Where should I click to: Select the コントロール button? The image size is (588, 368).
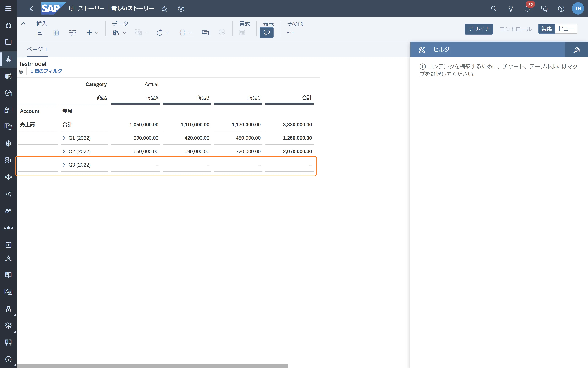(515, 29)
